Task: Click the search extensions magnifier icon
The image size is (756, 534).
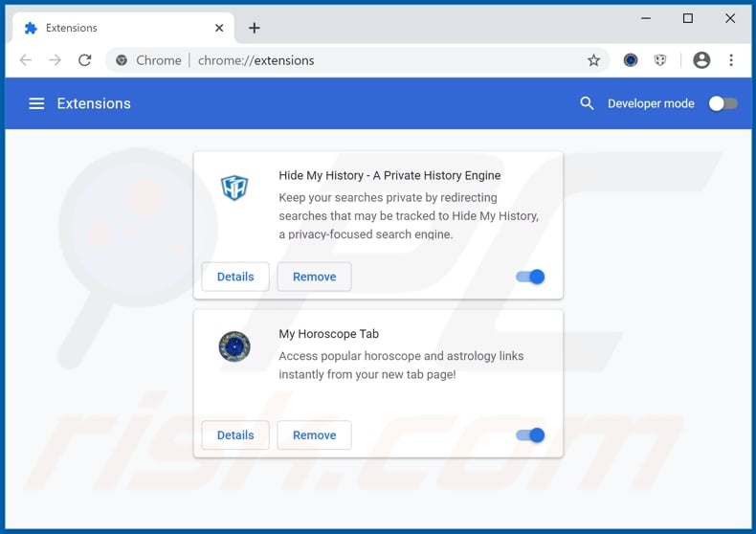Action: (587, 103)
